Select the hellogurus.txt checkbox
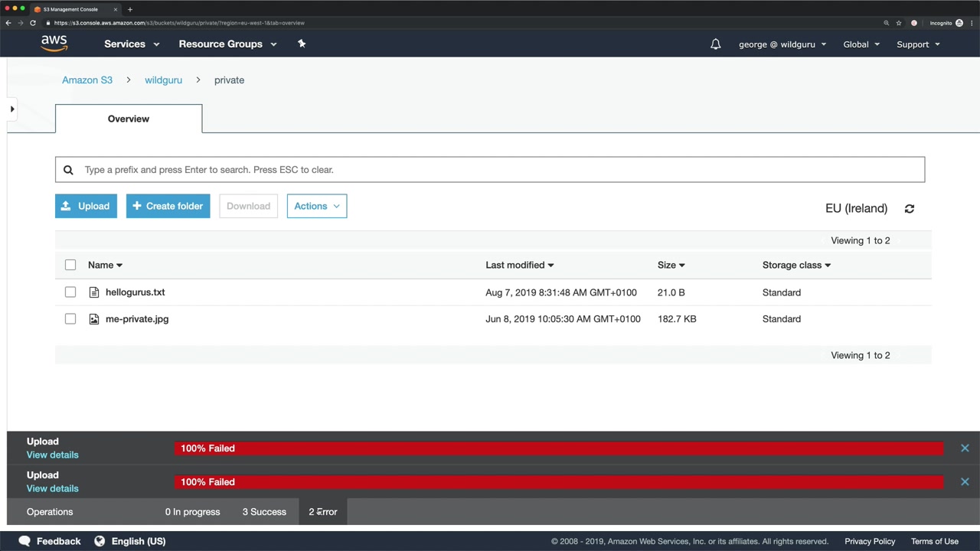The width and height of the screenshot is (980, 551). coord(70,292)
